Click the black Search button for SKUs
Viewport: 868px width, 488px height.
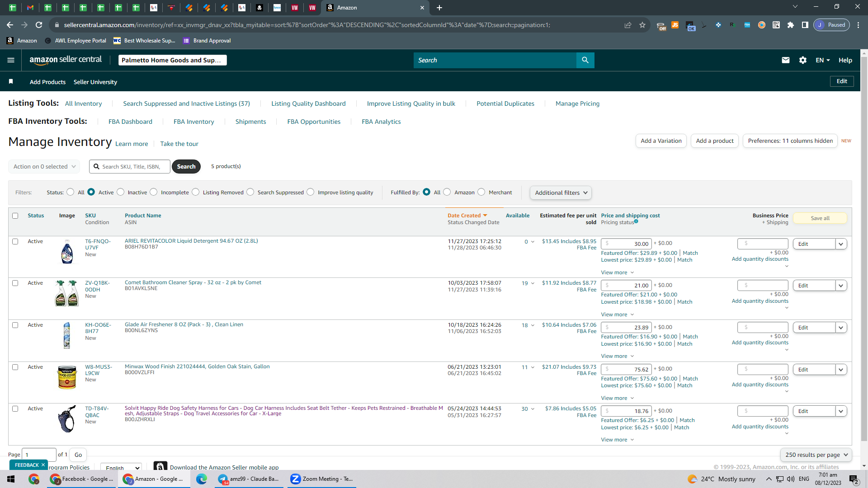pos(186,167)
